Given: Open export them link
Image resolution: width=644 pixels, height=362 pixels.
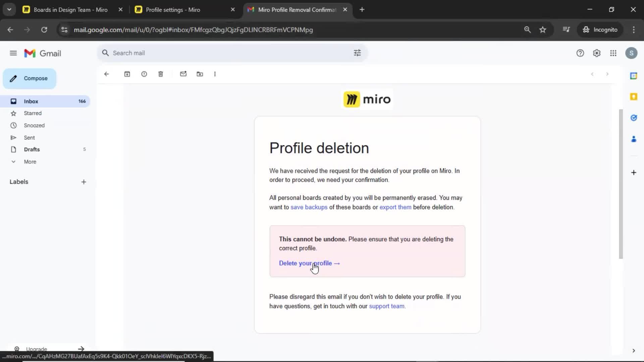Looking at the screenshot, I should [x=395, y=207].
